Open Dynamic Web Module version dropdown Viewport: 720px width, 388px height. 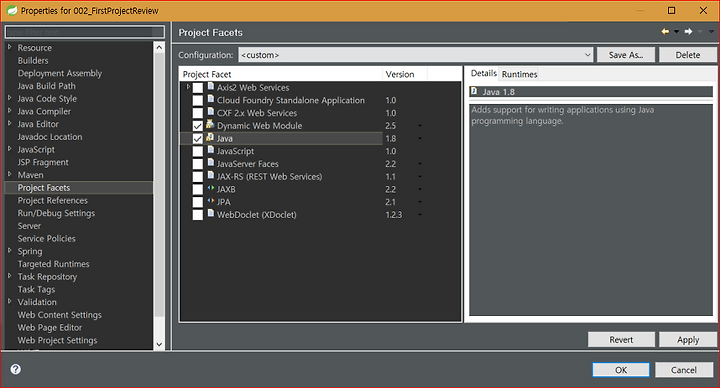[420, 126]
